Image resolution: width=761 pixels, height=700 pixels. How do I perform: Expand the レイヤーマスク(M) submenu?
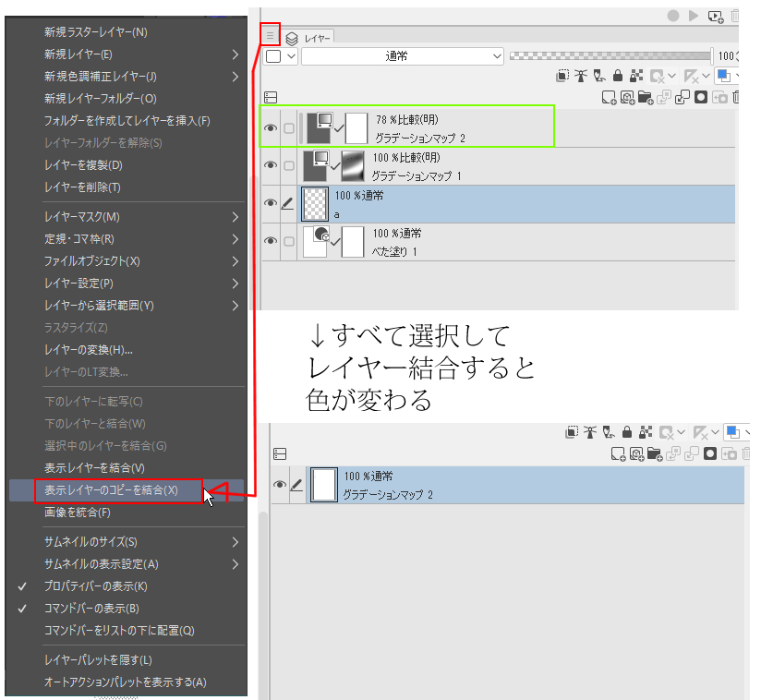(139, 217)
